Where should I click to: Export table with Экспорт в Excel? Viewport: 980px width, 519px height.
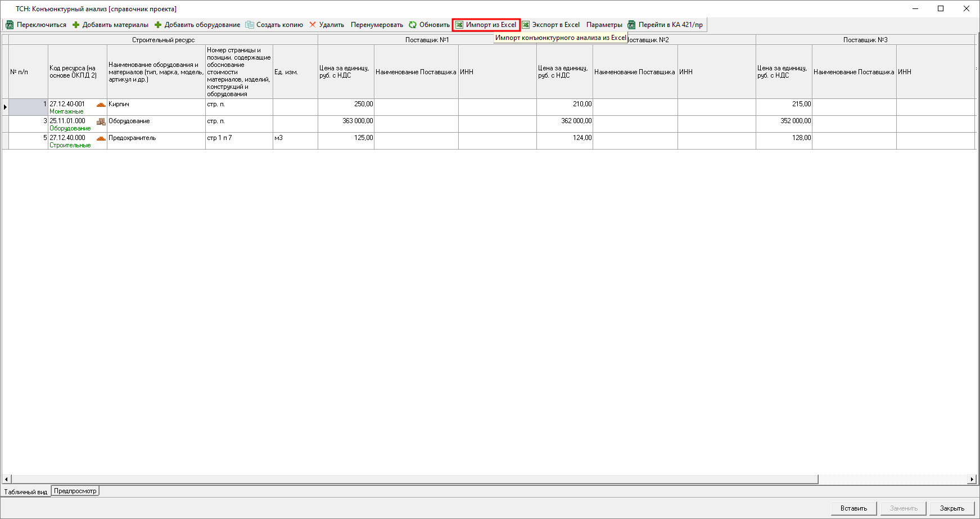tap(550, 25)
